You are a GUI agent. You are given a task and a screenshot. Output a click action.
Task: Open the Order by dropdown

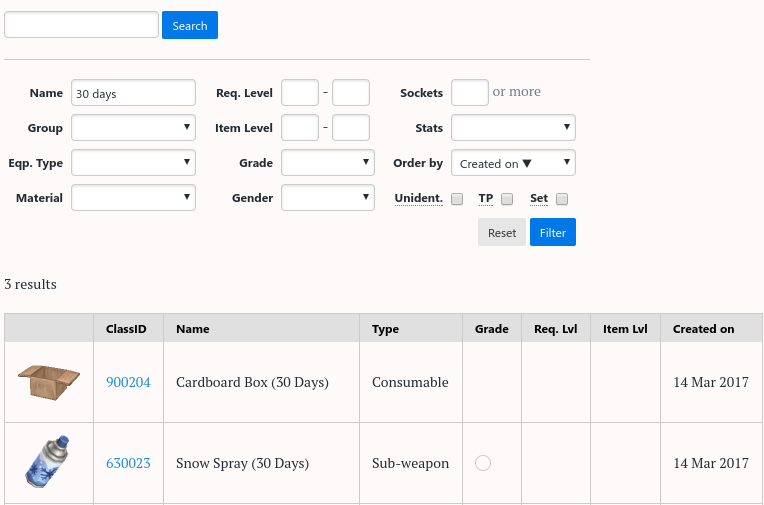click(x=513, y=163)
